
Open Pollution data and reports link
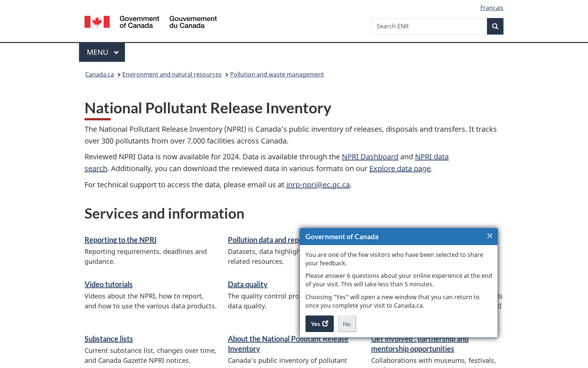pos(264,240)
